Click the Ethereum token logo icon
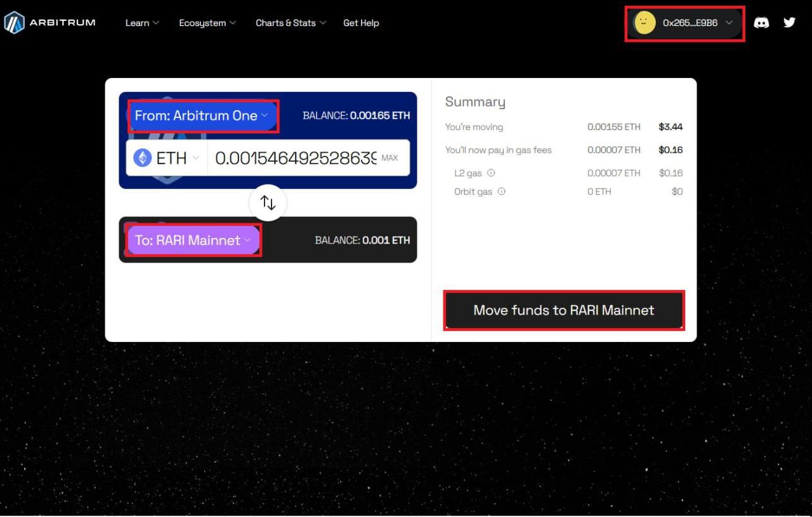This screenshot has width=812, height=517. pos(142,158)
